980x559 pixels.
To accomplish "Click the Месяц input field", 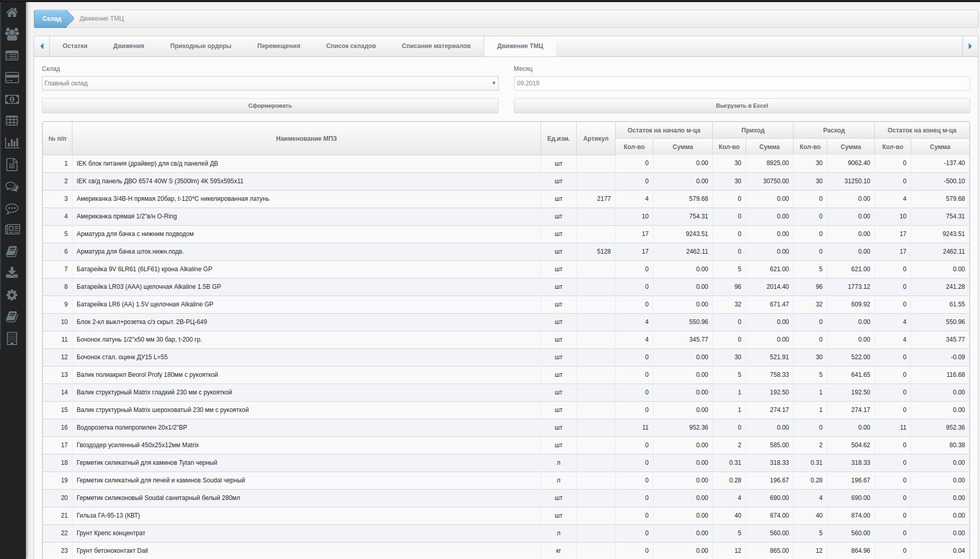I will 741,83.
